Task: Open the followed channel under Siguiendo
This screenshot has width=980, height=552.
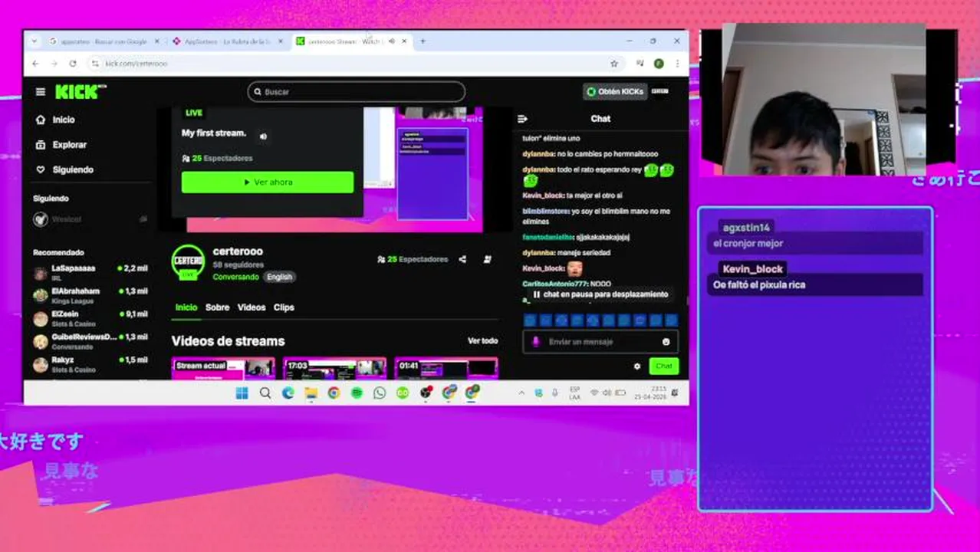Action: pyautogui.click(x=90, y=219)
